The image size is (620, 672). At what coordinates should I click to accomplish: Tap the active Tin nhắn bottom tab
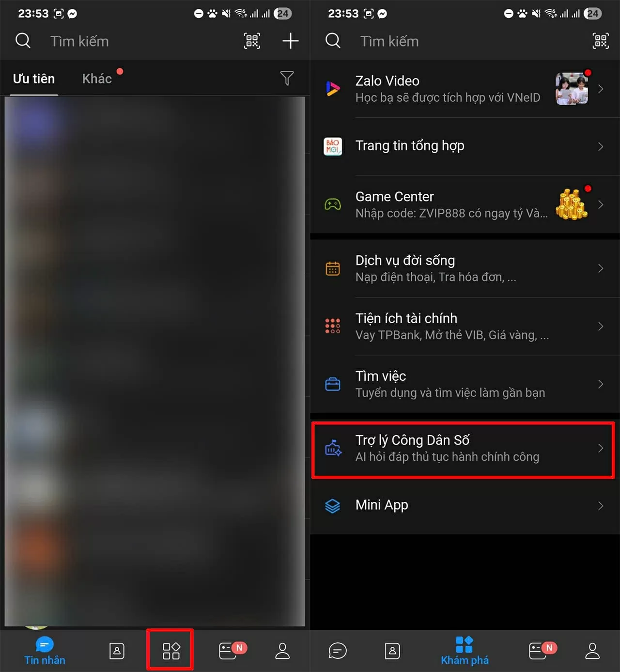[45, 651]
